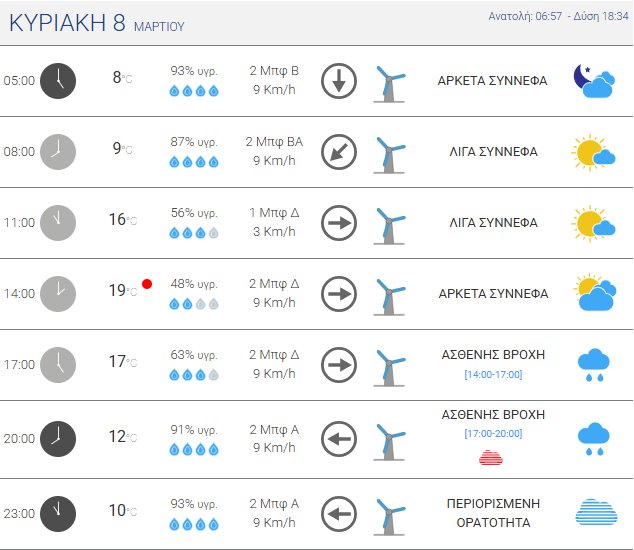Click the dark clock icon for 23:00

[x=57, y=513]
